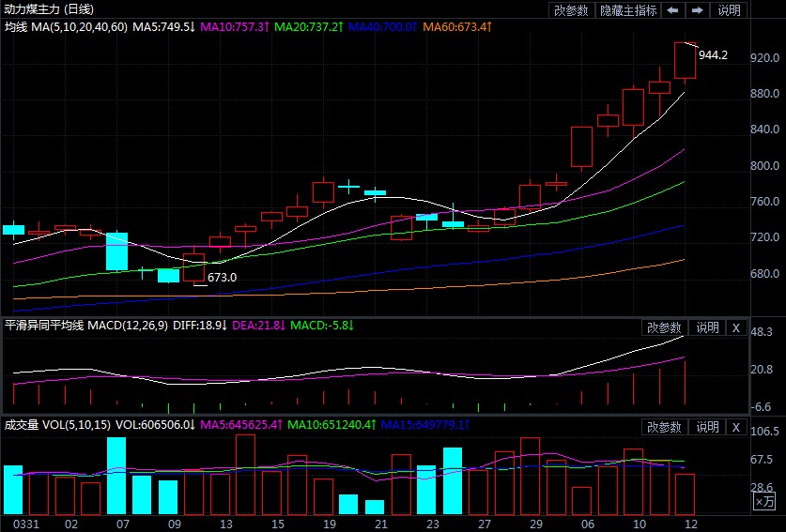Click the left arrow navigation button
786x532 pixels.
(x=672, y=10)
